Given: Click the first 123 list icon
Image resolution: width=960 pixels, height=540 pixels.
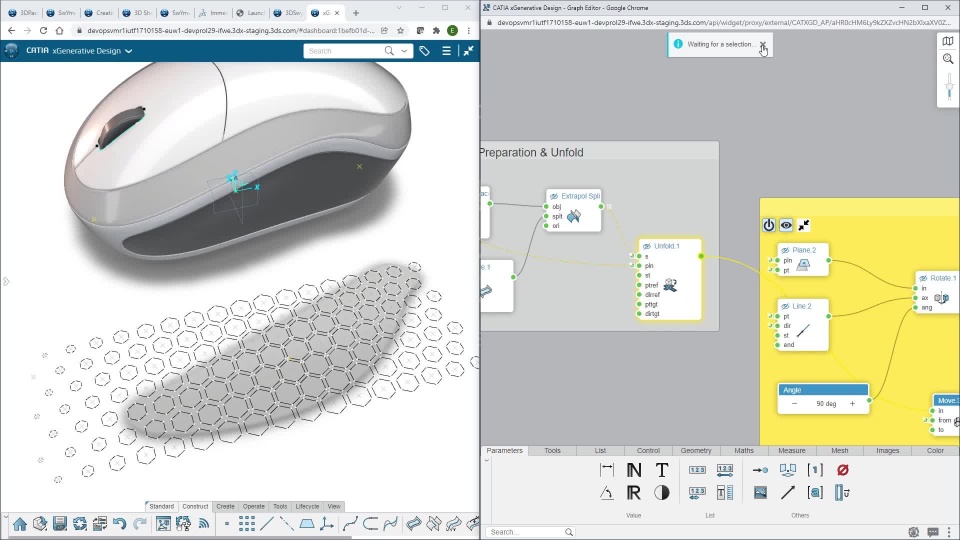Looking at the screenshot, I should [x=697, y=470].
